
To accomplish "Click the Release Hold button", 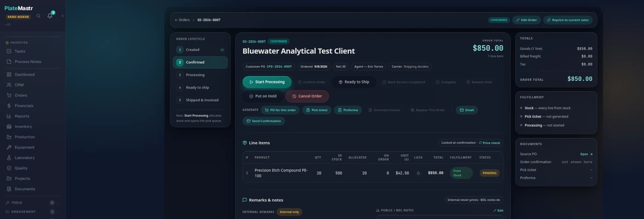I will pyautogui.click(x=479, y=82).
